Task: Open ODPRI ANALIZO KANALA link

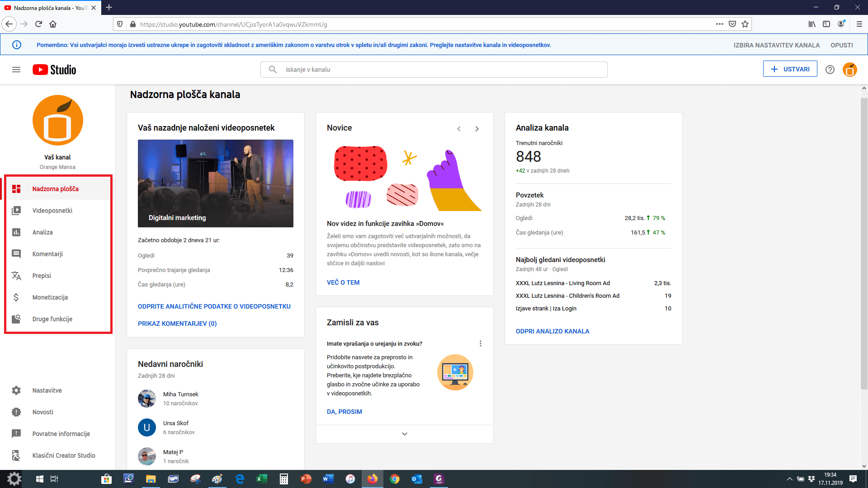Action: (x=552, y=331)
